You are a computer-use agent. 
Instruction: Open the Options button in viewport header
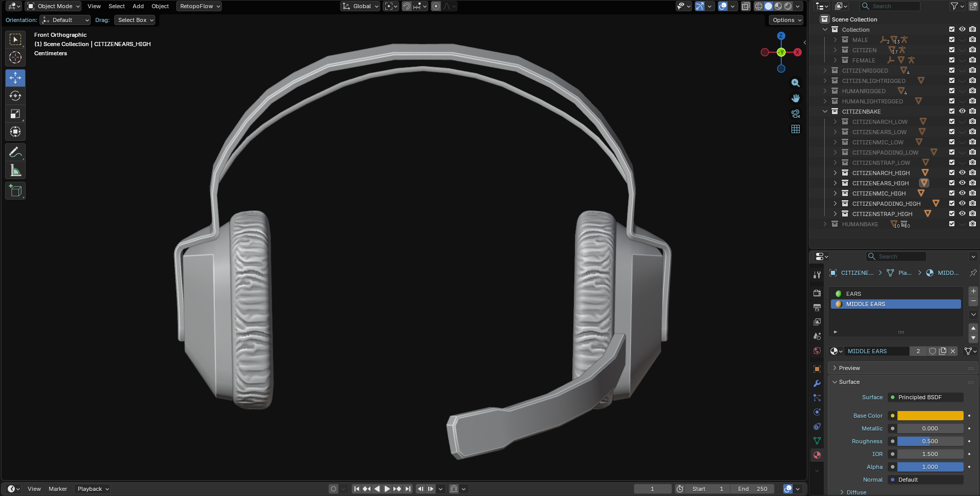point(786,20)
